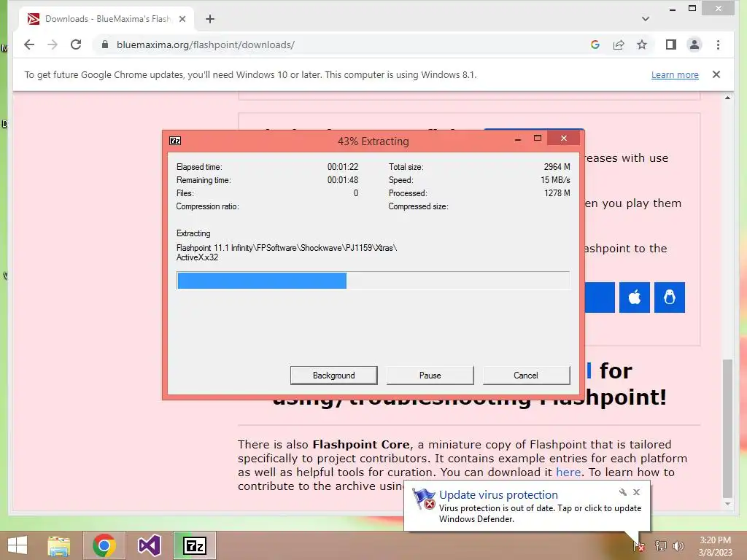Click the Update virus protection heading
The image size is (747, 560).
[x=498, y=495]
